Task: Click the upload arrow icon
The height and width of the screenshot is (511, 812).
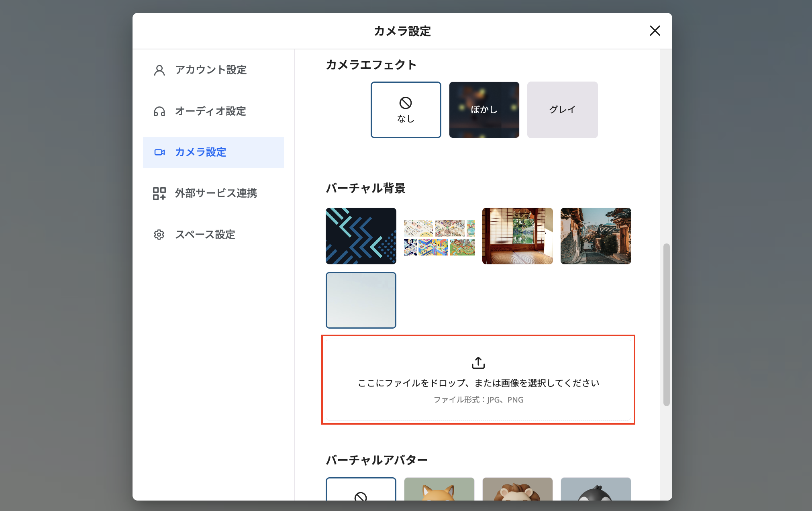Action: click(x=478, y=363)
